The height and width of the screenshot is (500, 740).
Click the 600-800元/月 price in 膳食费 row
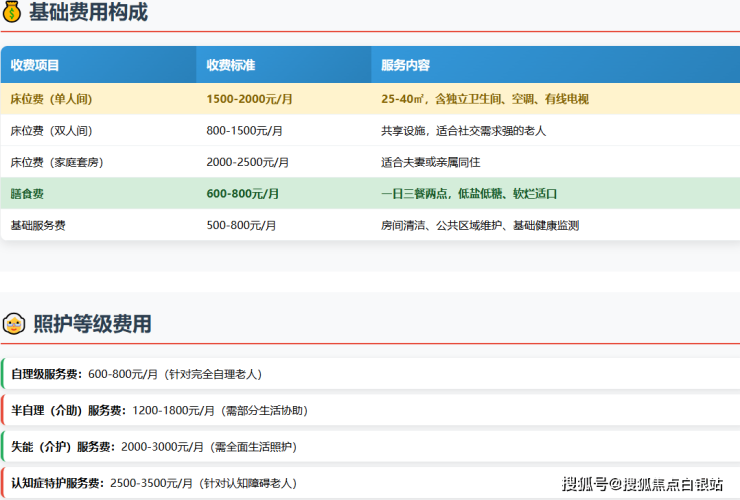click(x=243, y=194)
